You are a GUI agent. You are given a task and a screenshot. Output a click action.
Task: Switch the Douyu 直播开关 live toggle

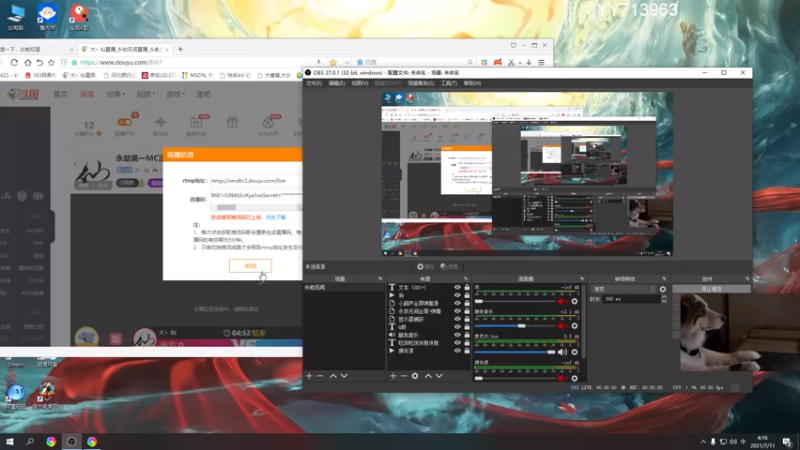tap(124, 123)
